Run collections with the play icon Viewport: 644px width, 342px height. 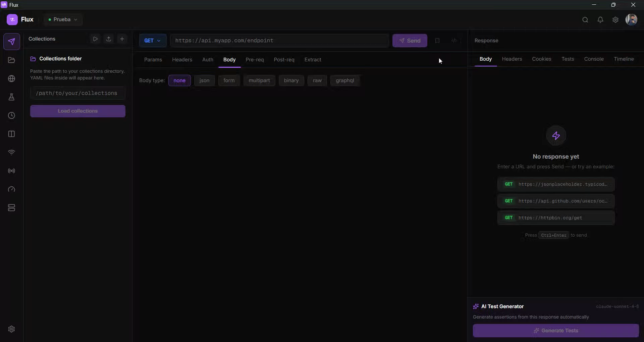pos(95,39)
